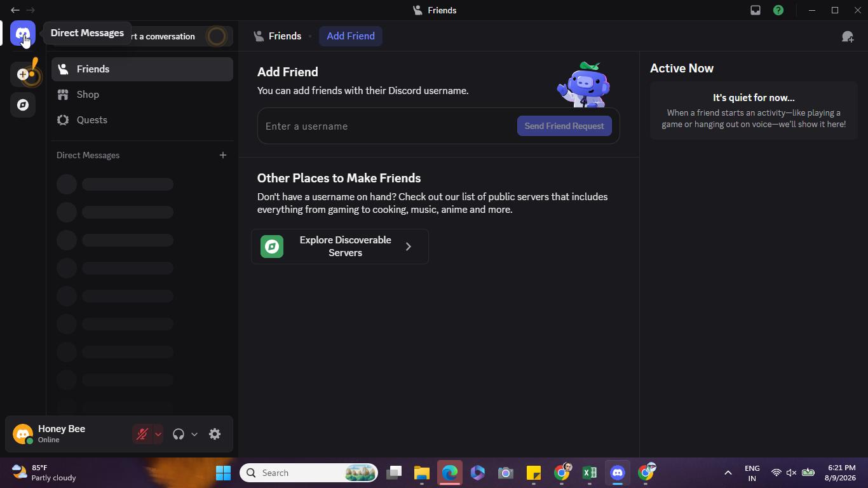The height and width of the screenshot is (488, 868).
Task: Toggle system volume mute in tray
Action: click(792, 473)
